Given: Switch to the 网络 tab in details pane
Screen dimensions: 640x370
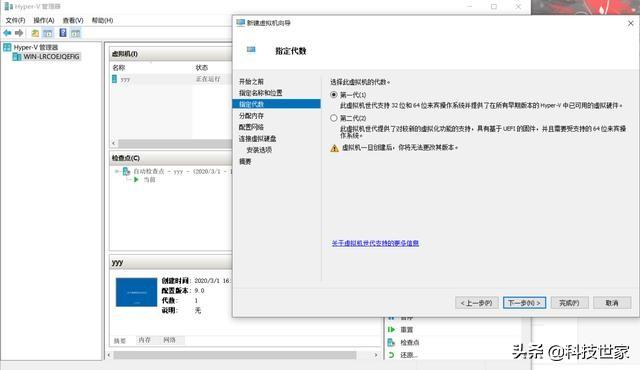Looking at the screenshot, I should pos(169,340).
